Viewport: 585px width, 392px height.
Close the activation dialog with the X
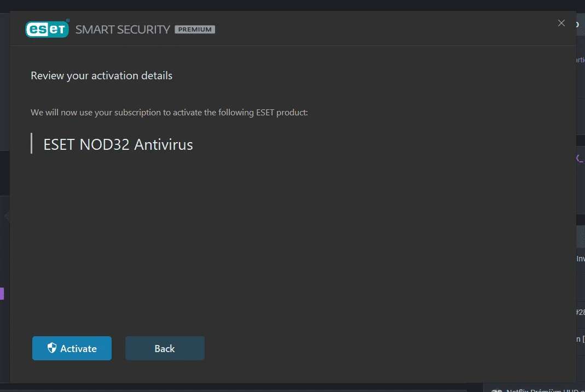[x=561, y=23]
